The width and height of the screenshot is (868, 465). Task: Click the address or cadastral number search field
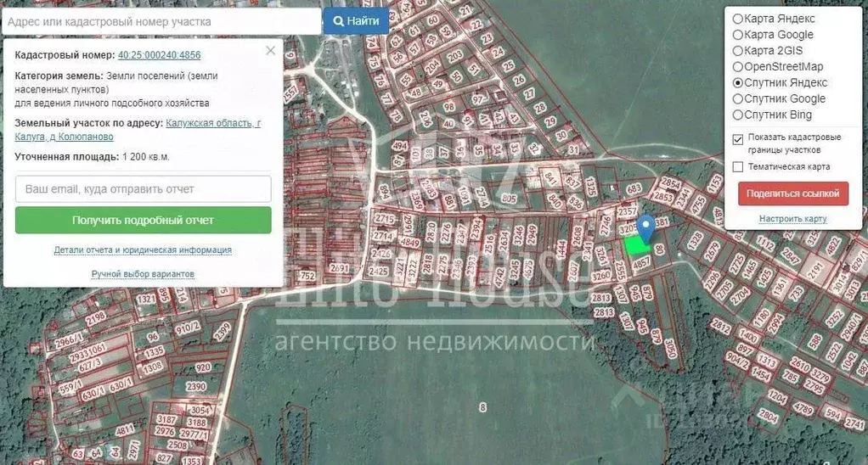pos(161,21)
